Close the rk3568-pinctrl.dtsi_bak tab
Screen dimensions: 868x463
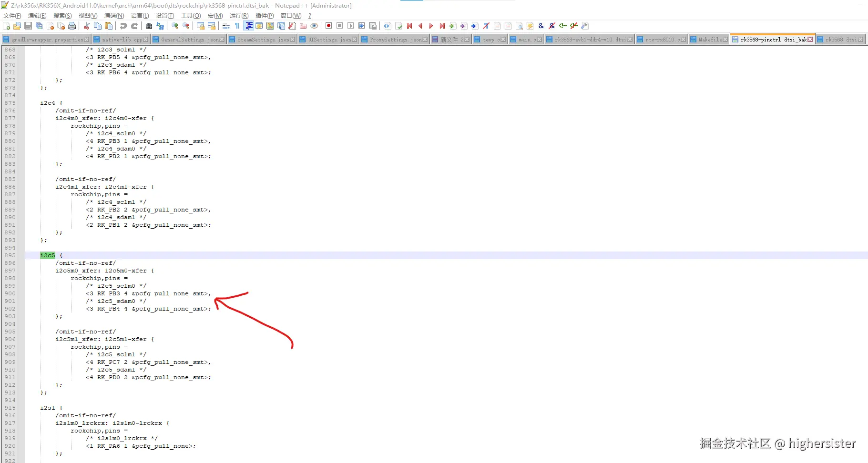point(810,40)
